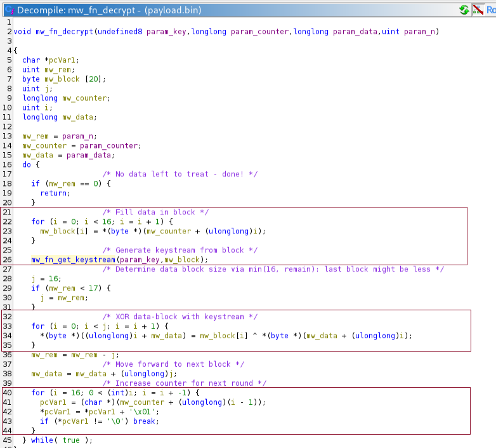
Task: Click the array size 20 on line 7
Action: 93,79
